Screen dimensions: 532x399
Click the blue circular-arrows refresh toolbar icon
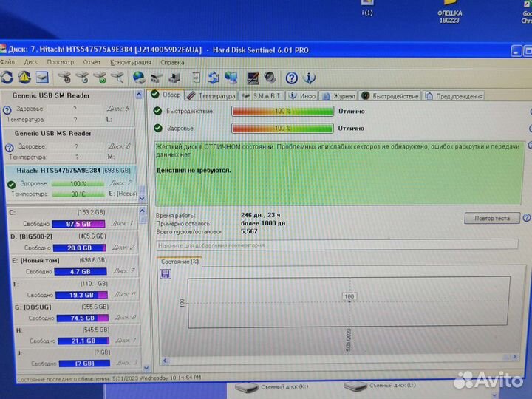7,78
